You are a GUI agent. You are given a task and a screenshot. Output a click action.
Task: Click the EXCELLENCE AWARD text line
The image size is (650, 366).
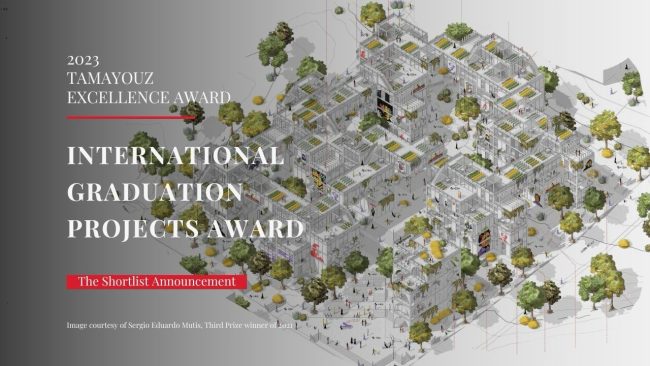pos(149,97)
